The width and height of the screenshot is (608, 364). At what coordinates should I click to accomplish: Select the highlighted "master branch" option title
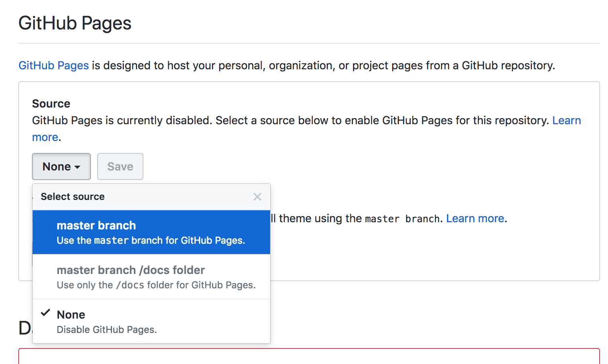(96, 225)
